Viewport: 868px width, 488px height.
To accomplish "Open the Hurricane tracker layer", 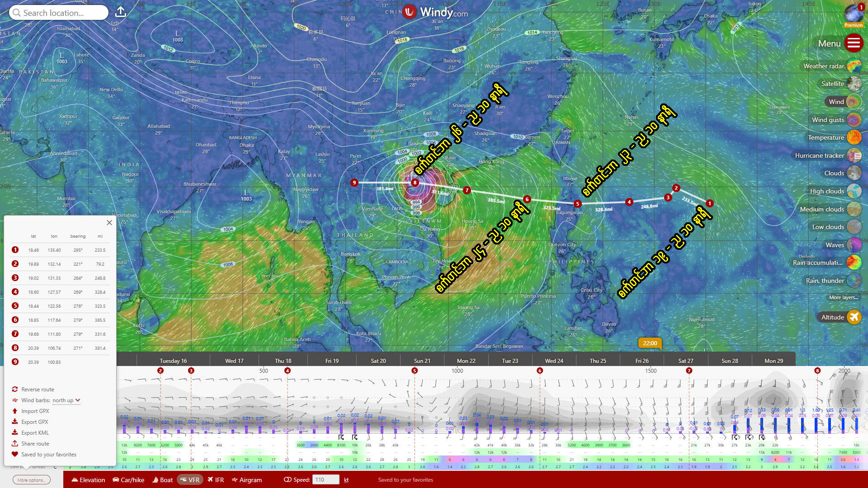I will pos(854,155).
